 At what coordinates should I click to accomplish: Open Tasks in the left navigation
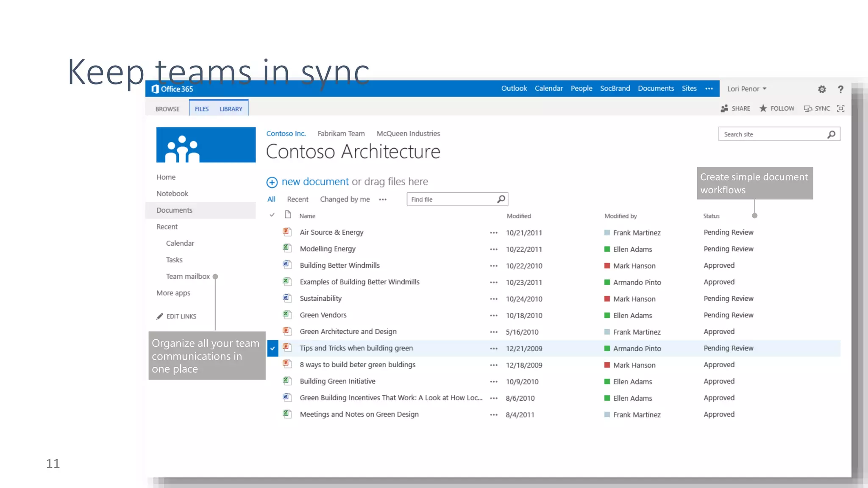pyautogui.click(x=174, y=260)
